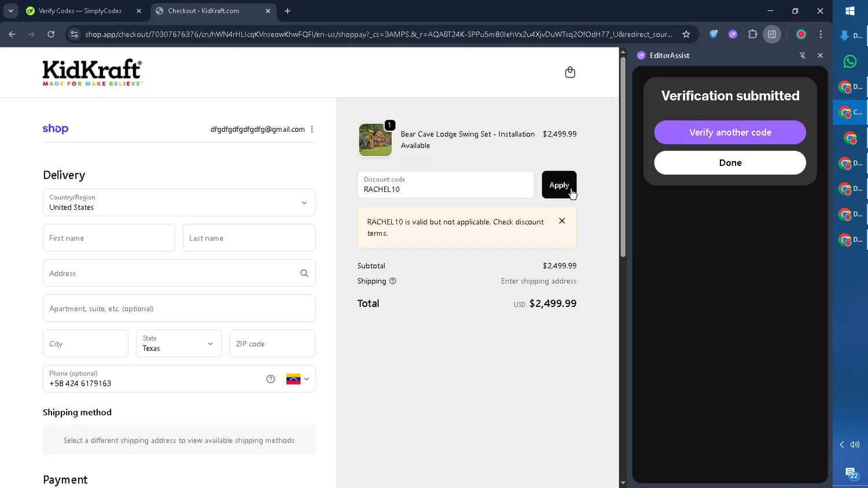Show phone number help tooltip

pos(270,379)
